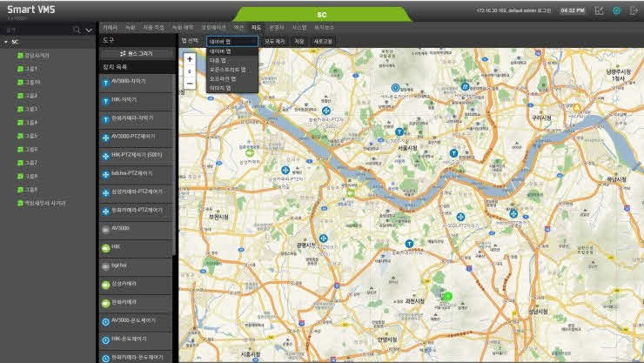This screenshot has width=644, height=363.
Task: Open the layout icon beside the clock
Action: [599, 10]
